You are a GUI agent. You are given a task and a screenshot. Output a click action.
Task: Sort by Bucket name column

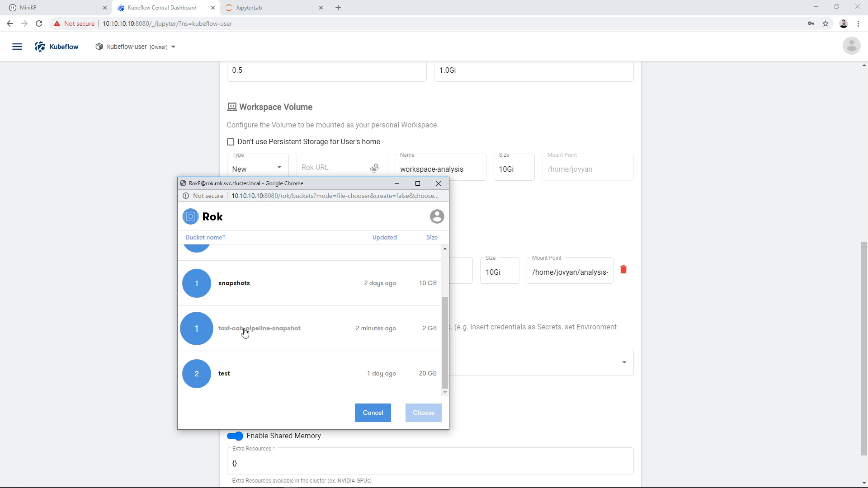pos(206,237)
